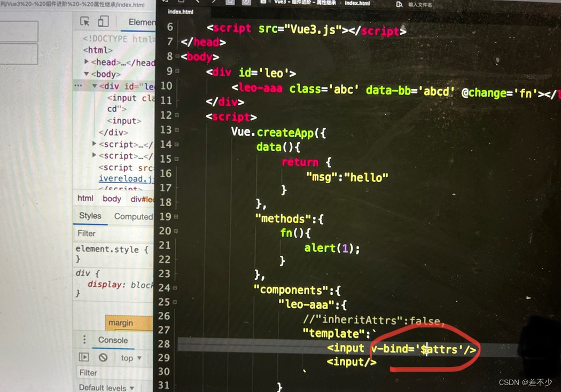Click the 'alert(1);' code on line 21

(x=332, y=248)
